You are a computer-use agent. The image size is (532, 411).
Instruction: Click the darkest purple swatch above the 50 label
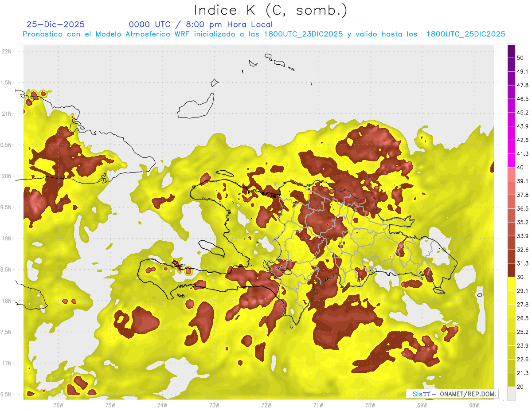coord(511,51)
